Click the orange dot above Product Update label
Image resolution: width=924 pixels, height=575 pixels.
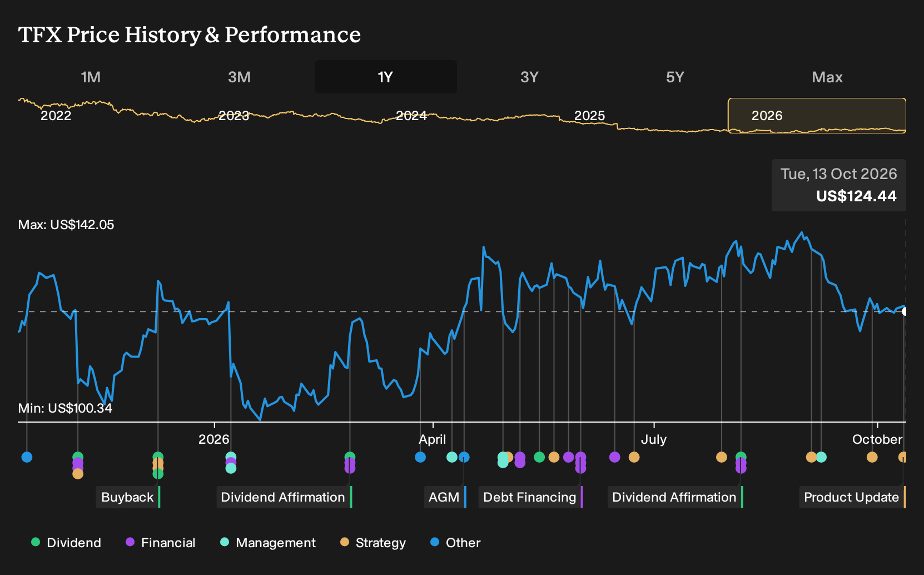tap(903, 457)
